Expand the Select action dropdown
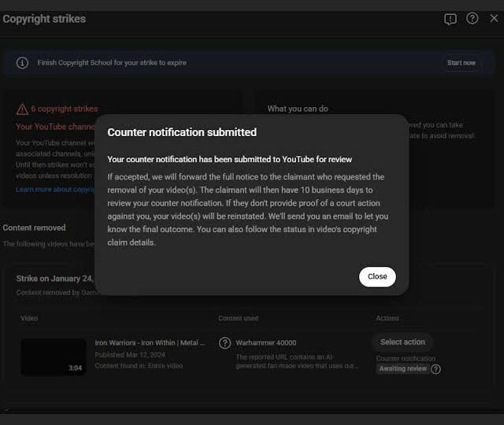 402,342
